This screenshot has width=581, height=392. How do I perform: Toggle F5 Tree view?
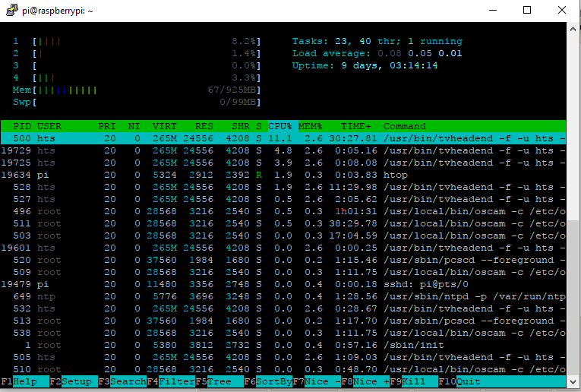click(x=219, y=381)
